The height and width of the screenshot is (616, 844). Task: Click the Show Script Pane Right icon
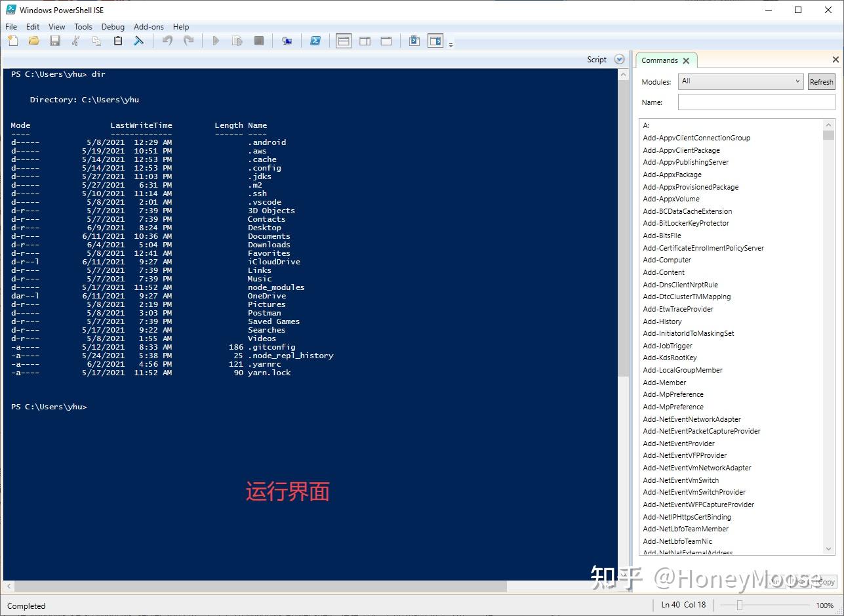point(365,41)
